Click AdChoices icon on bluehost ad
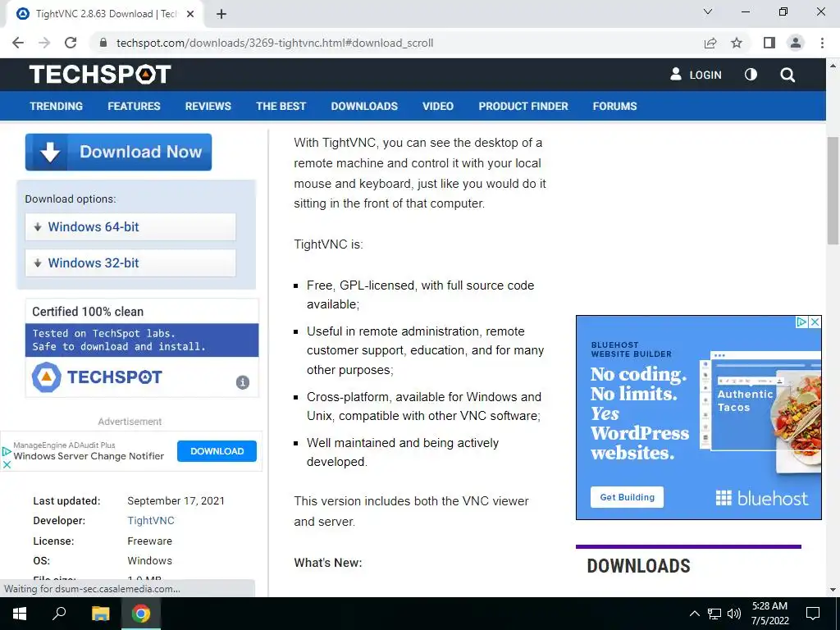This screenshot has width=840, height=630. point(801,322)
